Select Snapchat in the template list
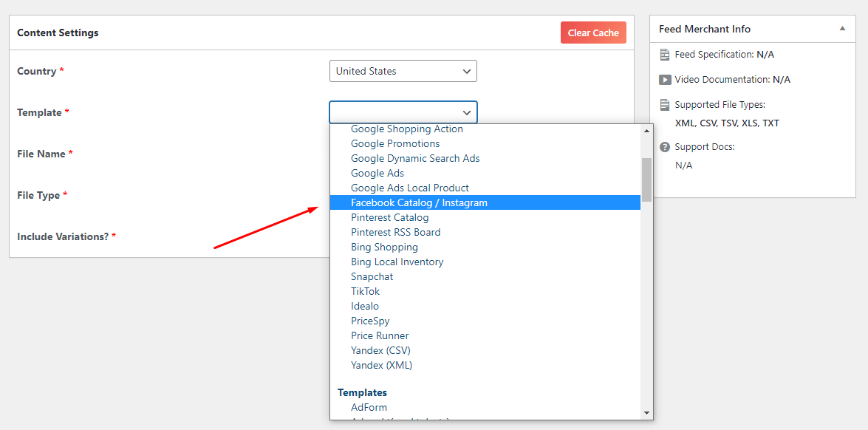Viewport: 868px width, 430px height. click(372, 276)
